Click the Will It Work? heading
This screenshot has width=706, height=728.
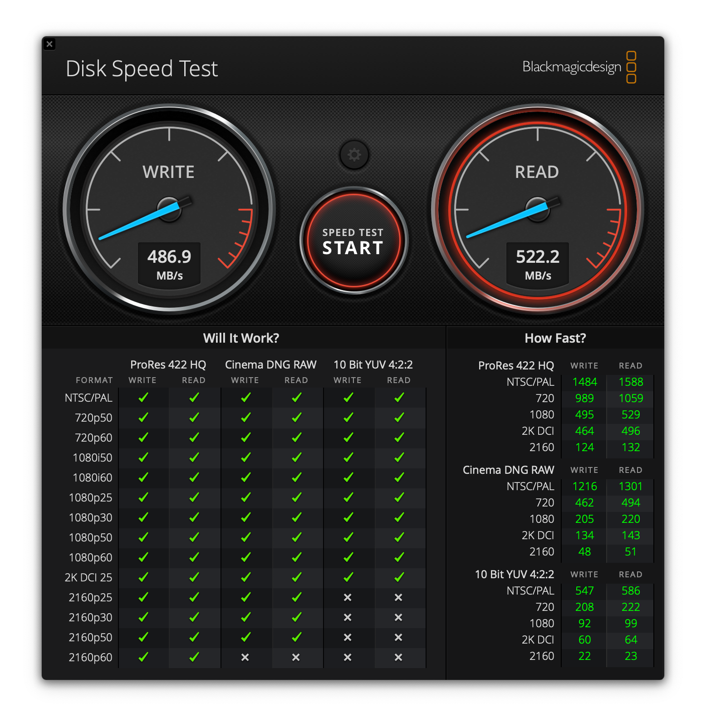point(241,338)
